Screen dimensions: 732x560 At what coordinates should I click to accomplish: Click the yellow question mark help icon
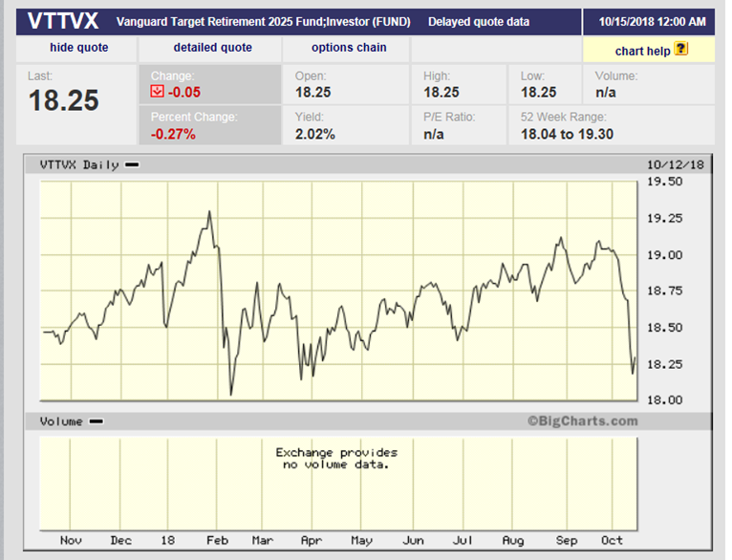click(681, 49)
